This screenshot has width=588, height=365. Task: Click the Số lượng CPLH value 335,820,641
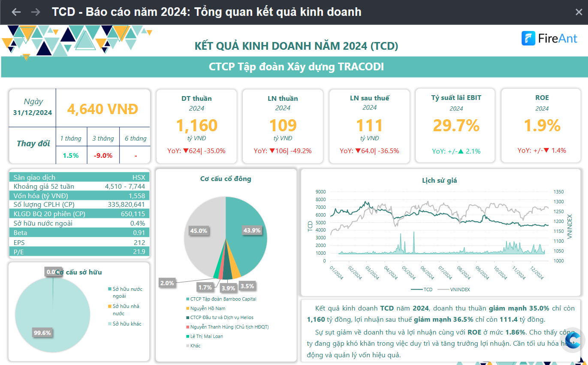click(126, 205)
